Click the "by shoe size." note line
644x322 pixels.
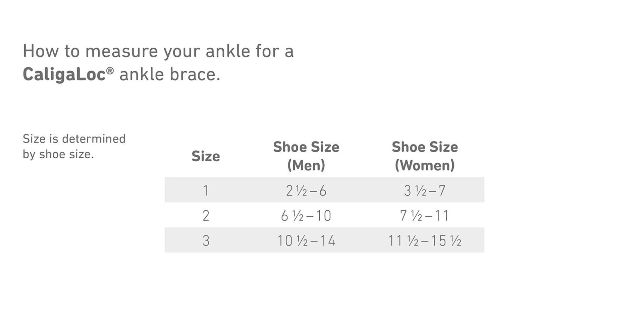[x=58, y=154]
